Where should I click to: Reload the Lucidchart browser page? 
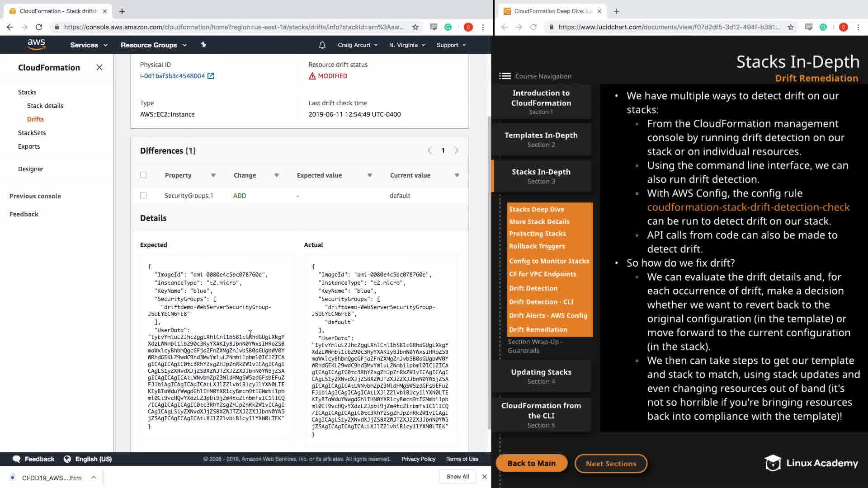[533, 27]
